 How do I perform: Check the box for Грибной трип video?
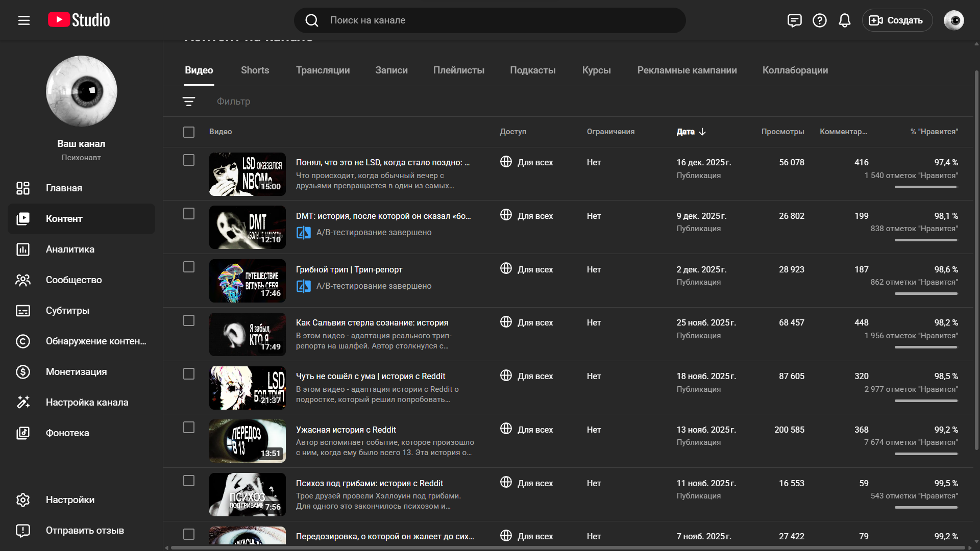point(189,267)
